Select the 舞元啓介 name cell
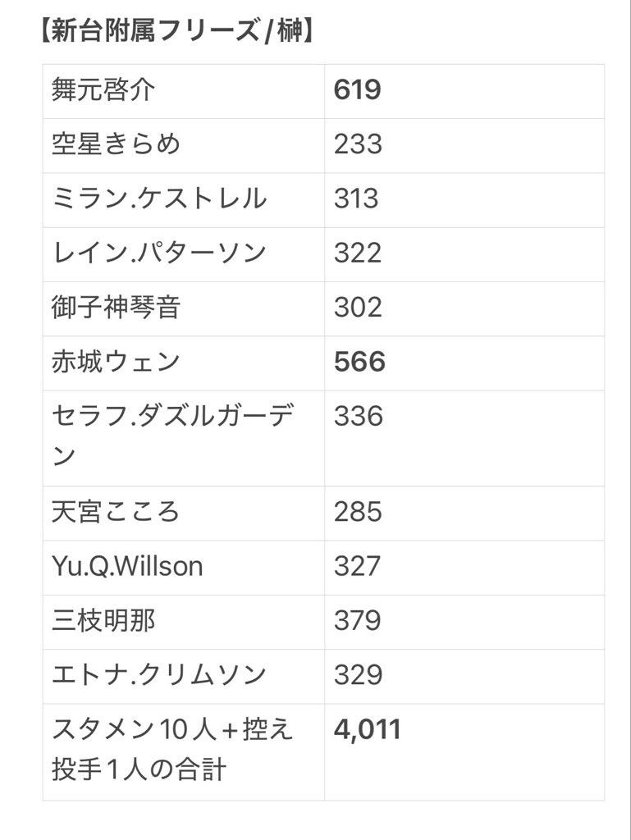This screenshot has height=840, width=631. (x=184, y=91)
